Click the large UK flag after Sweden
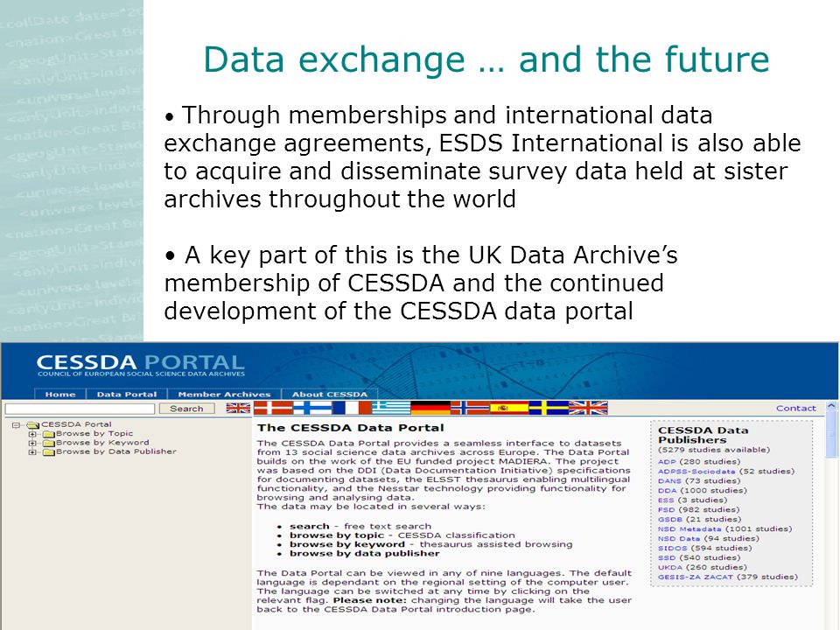Viewport: 840px width, 630px height. 588,409
